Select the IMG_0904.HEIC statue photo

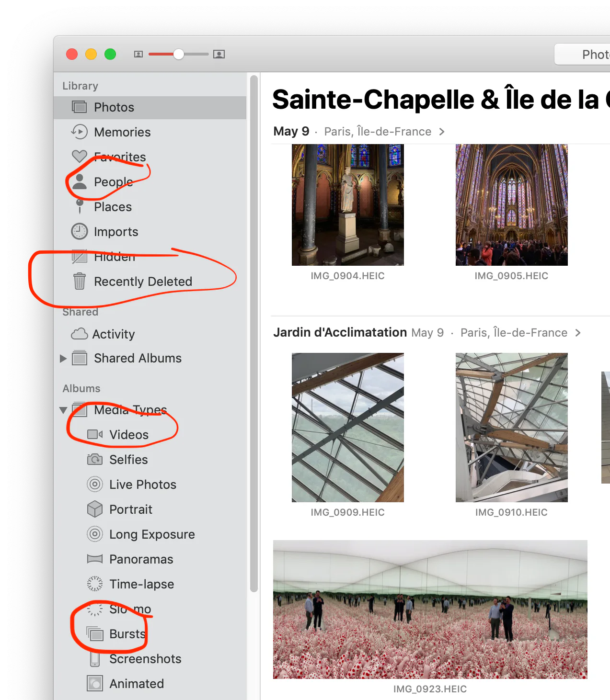click(348, 205)
